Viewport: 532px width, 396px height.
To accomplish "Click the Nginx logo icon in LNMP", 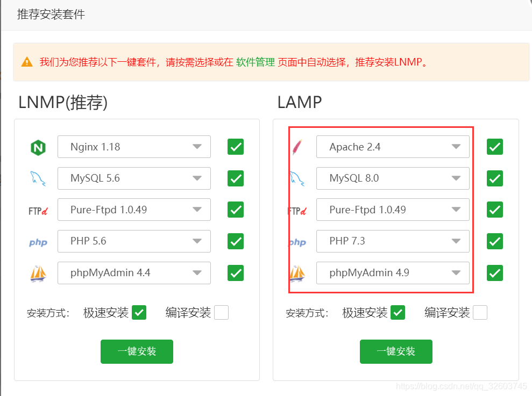I will point(38,147).
